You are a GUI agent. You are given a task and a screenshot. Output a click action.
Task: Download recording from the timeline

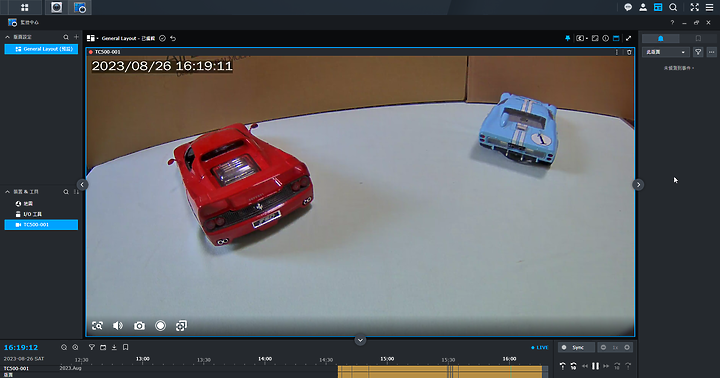pyautogui.click(x=114, y=348)
